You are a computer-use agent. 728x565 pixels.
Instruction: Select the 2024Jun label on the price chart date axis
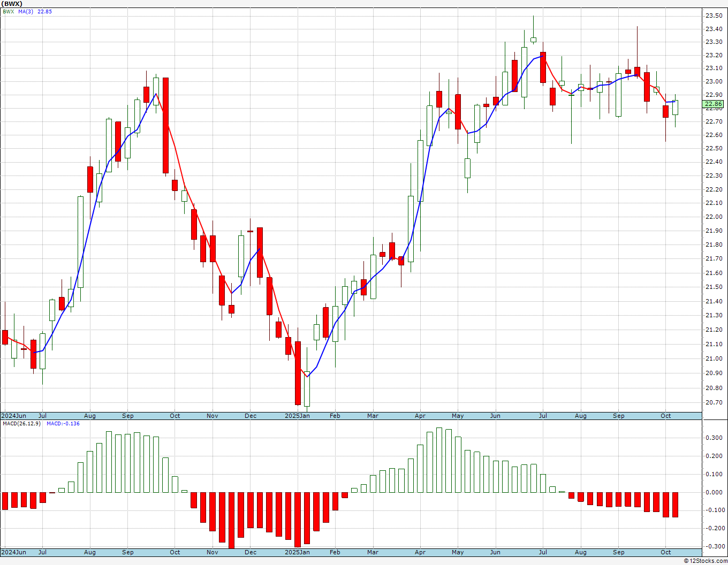coord(13,416)
